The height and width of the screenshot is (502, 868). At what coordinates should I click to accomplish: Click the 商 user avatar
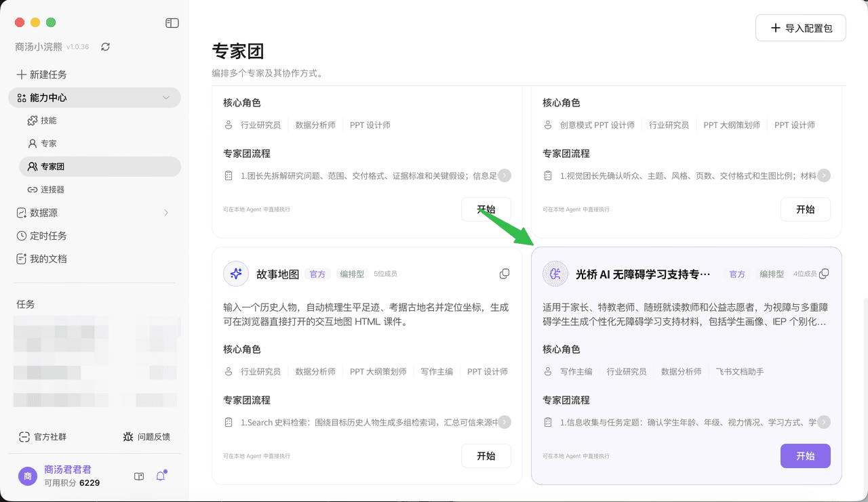pos(28,476)
